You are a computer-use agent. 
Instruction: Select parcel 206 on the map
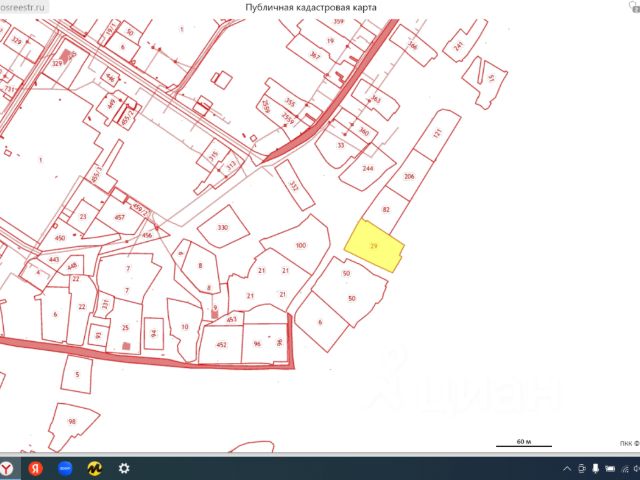pos(409,176)
